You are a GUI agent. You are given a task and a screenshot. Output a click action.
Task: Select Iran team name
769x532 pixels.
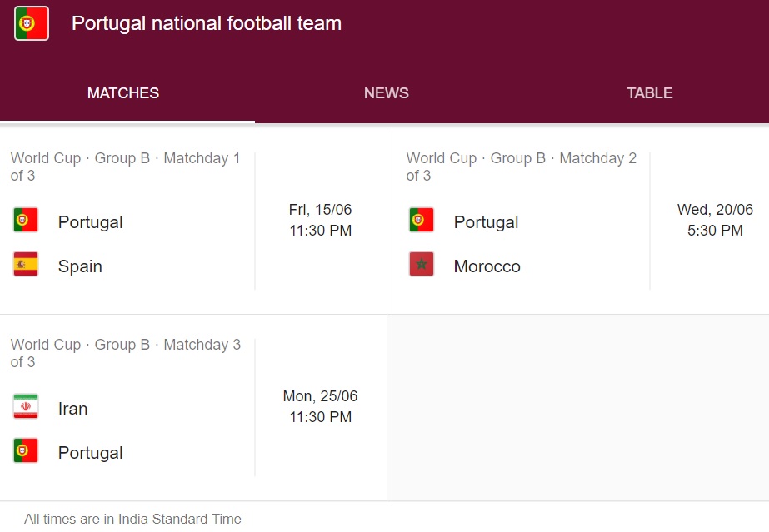point(73,409)
